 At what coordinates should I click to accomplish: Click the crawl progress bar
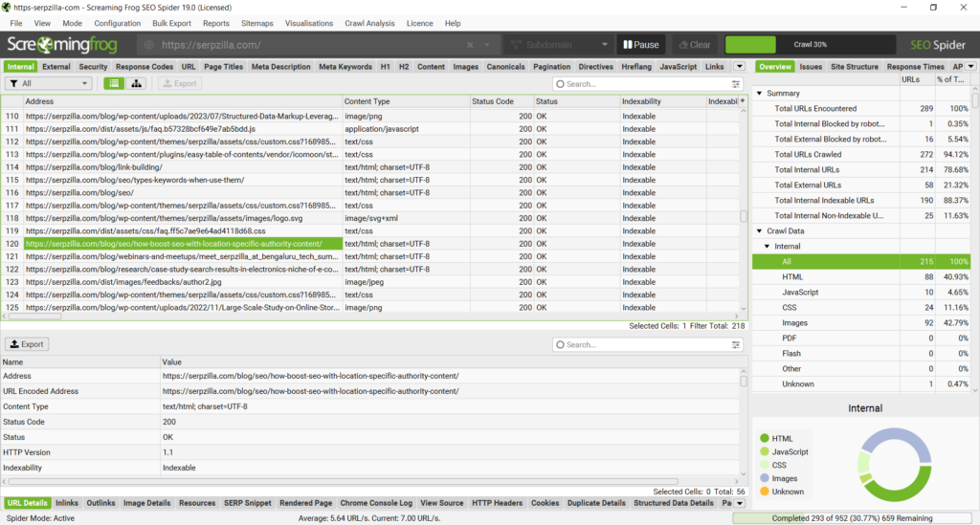click(811, 45)
